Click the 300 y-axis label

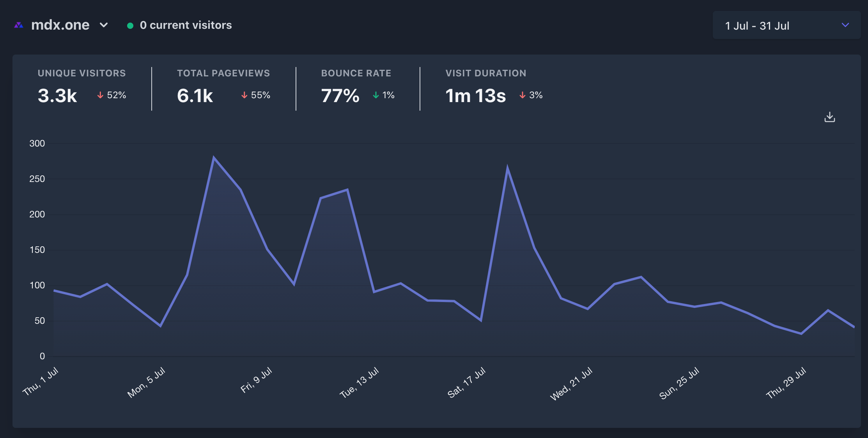pos(37,143)
